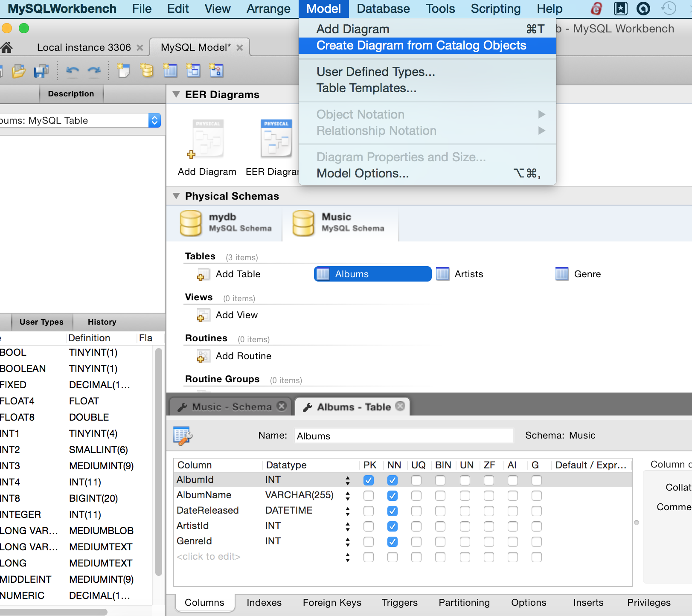Viewport: 692px width, 616px height.
Task: Toggle NN checkbox for AlbumId
Action: (393, 480)
